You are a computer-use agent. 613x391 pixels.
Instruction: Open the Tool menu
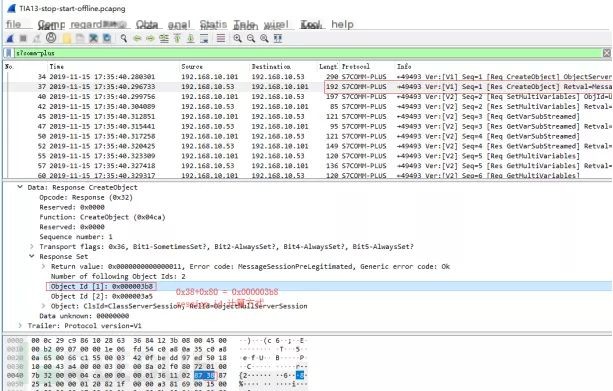click(x=311, y=24)
